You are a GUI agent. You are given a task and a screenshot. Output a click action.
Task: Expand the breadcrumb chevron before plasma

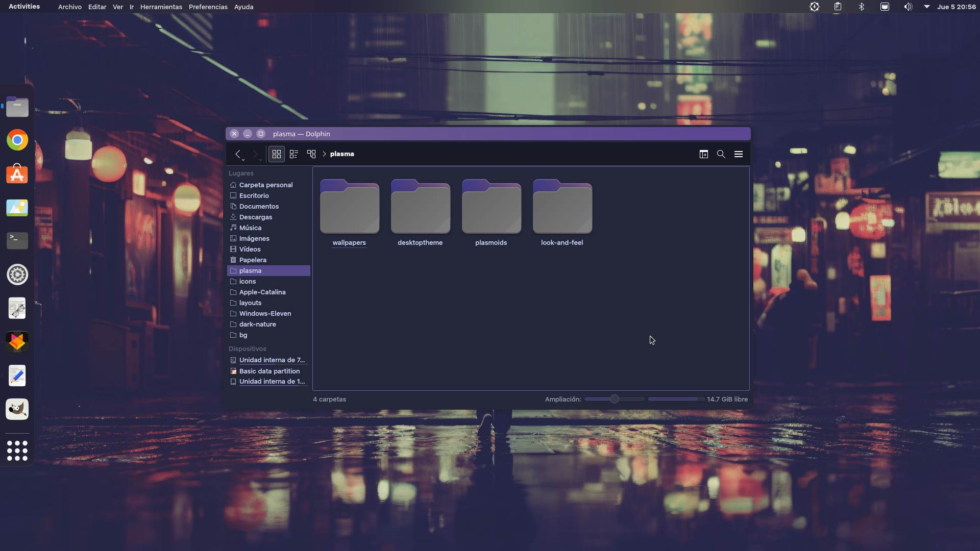click(x=324, y=154)
